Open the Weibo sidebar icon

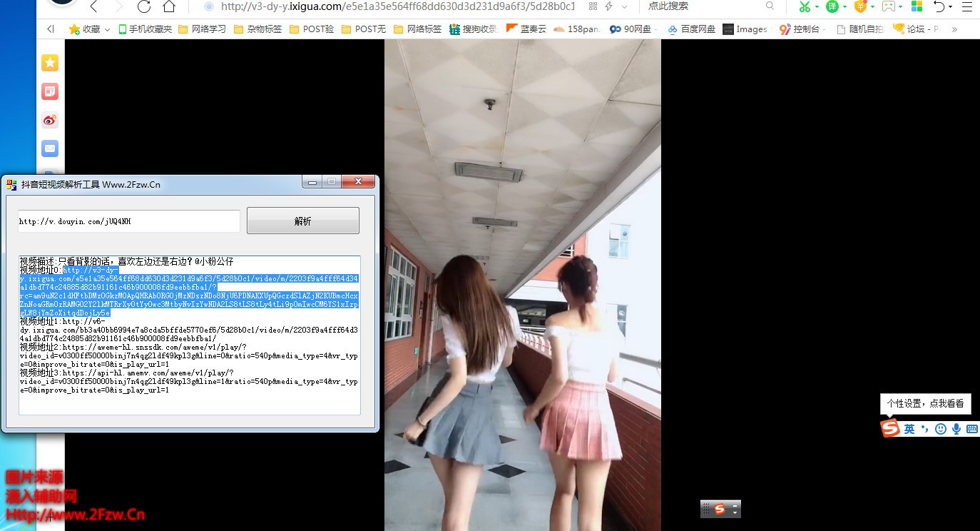(50, 120)
